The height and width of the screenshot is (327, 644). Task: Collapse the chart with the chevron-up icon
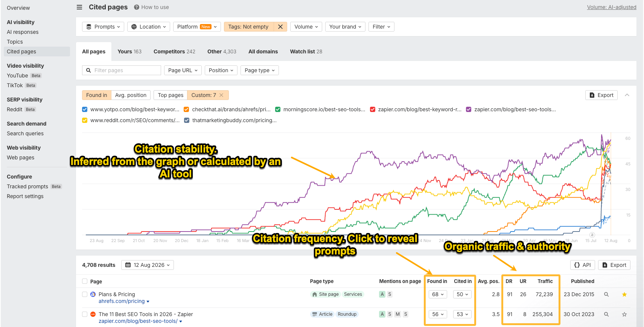pyautogui.click(x=627, y=95)
